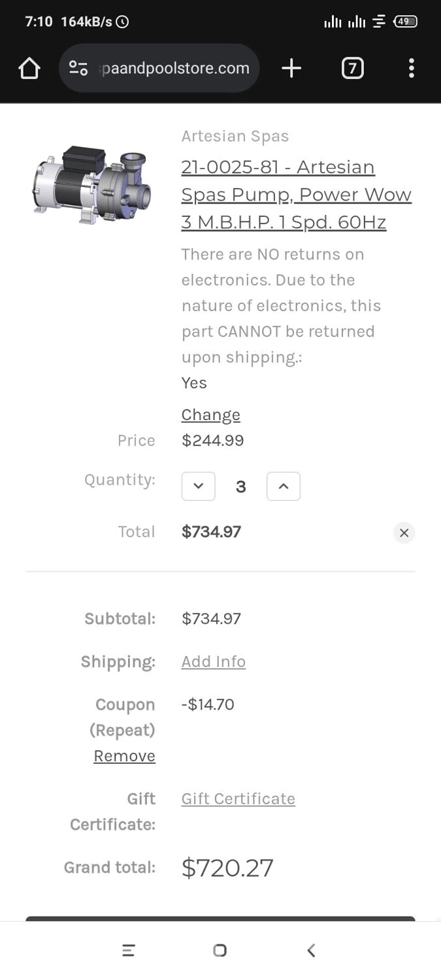Open site settings icon in address bar

(x=78, y=69)
